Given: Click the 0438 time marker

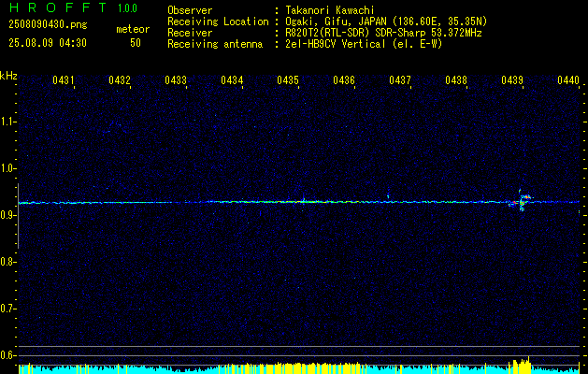Looking at the screenshot, I should point(456,79).
